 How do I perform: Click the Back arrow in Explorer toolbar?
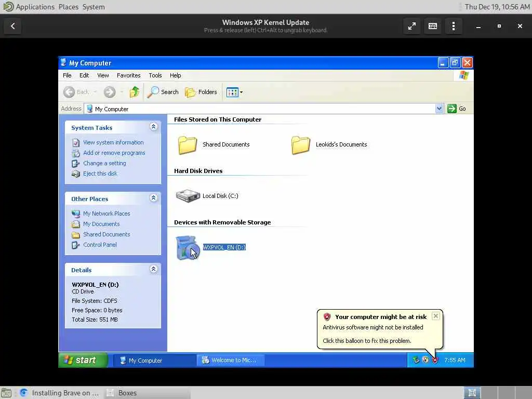tap(69, 92)
